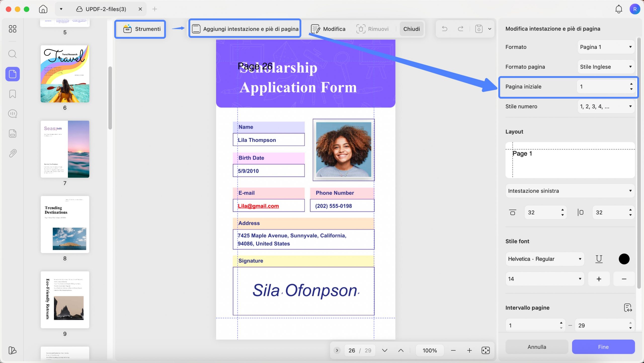The width and height of the screenshot is (644, 363).
Task: Click the Pagina iniziale stepper field
Action: (x=606, y=87)
